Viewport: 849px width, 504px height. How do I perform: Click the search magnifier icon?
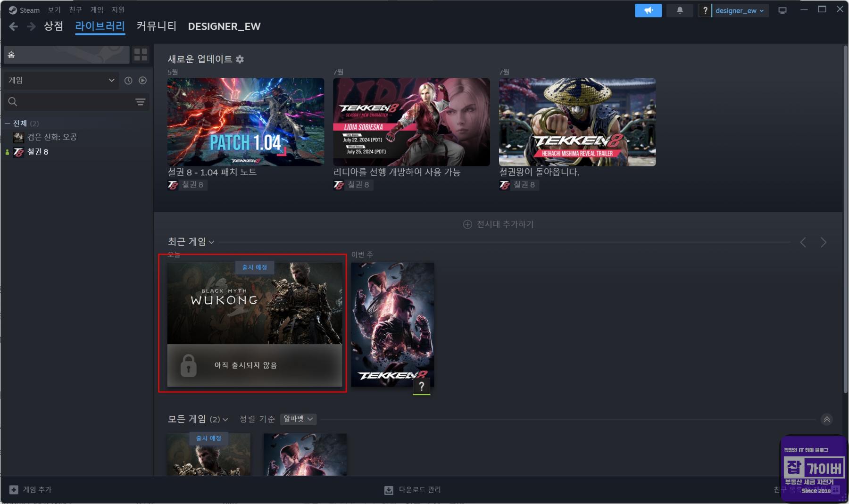pyautogui.click(x=13, y=102)
